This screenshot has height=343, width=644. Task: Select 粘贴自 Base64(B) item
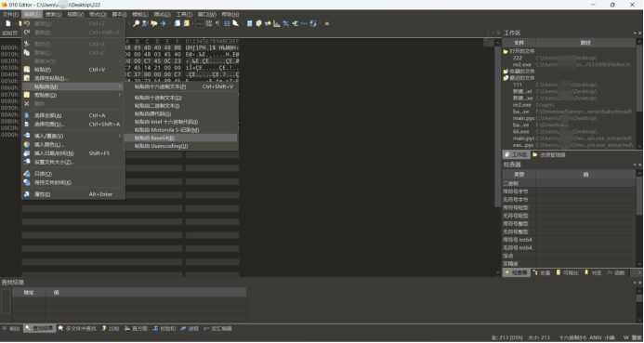pyautogui.click(x=180, y=138)
